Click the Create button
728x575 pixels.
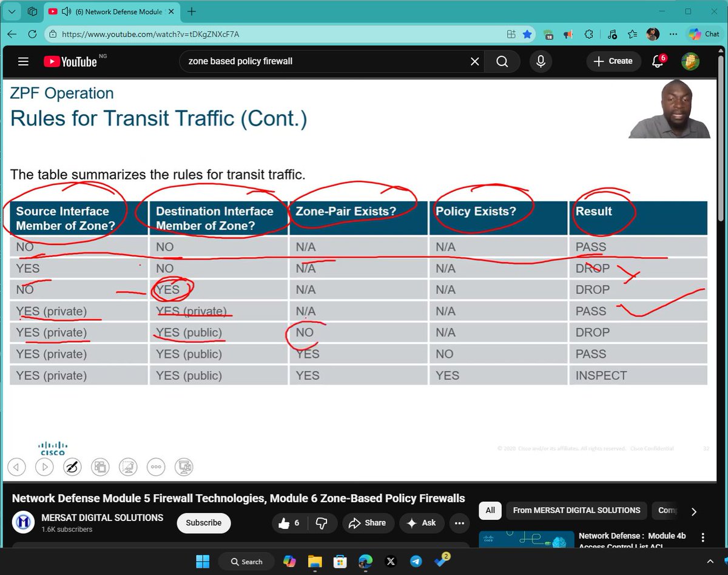(613, 61)
